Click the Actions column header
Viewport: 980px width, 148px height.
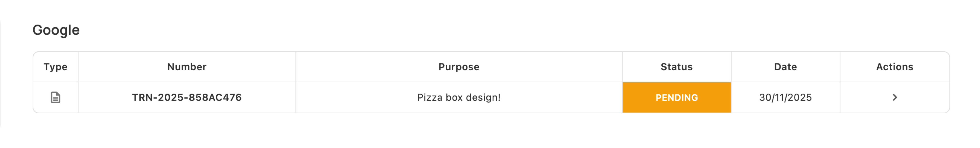click(894, 67)
